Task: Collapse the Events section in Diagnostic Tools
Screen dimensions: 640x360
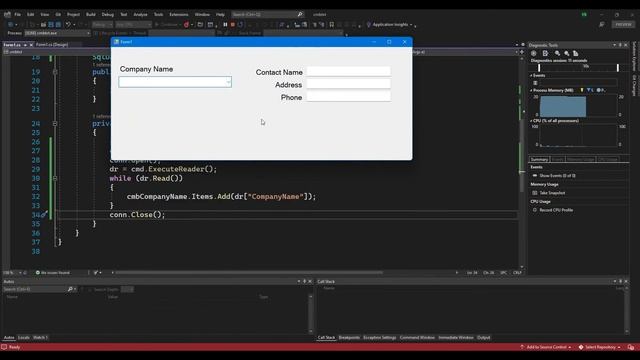Action: coord(531,76)
